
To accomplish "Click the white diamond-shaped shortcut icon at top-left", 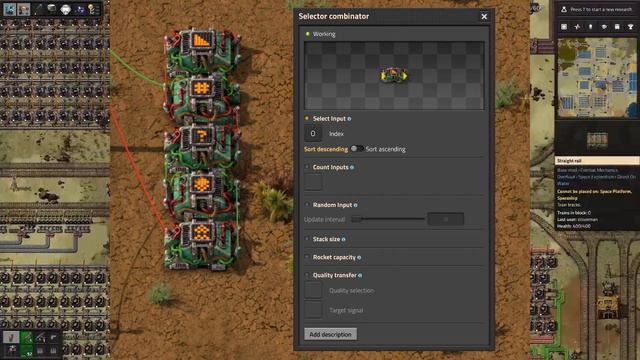I will coord(65,9).
